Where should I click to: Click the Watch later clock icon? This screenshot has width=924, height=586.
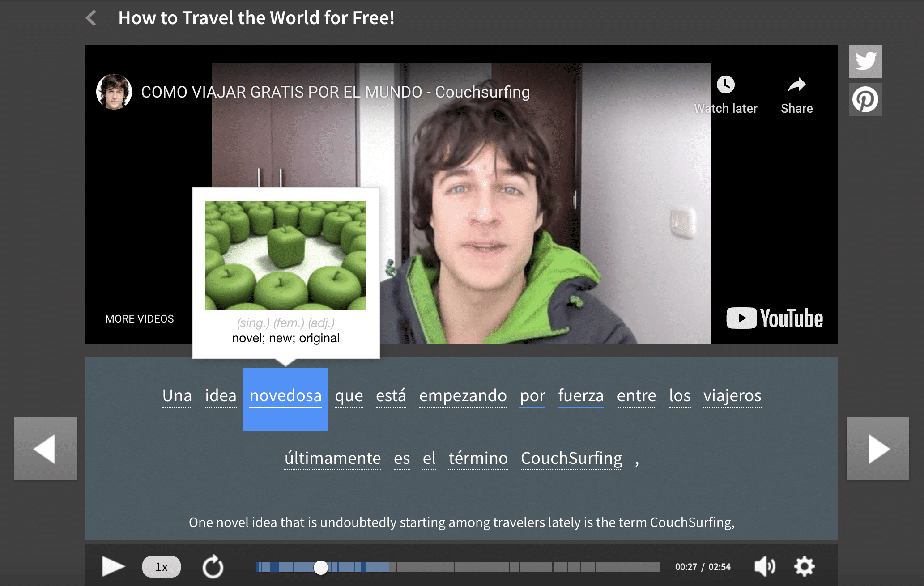[x=725, y=85]
